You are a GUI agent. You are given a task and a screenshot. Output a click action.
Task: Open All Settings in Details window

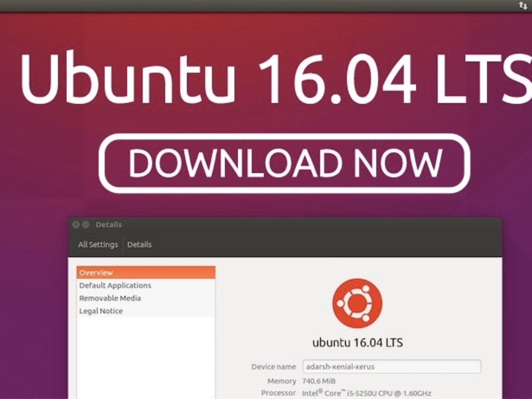coord(98,244)
